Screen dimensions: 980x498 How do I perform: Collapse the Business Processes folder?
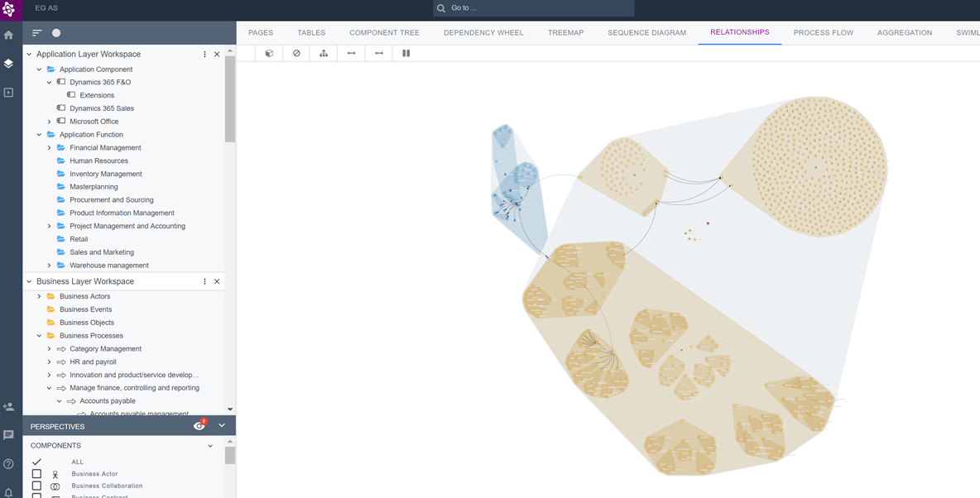click(39, 336)
